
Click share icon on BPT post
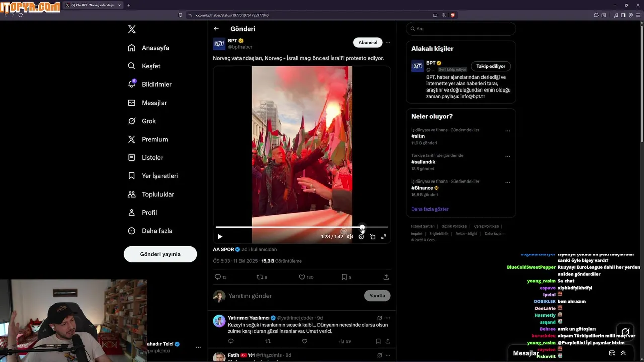coord(386,277)
